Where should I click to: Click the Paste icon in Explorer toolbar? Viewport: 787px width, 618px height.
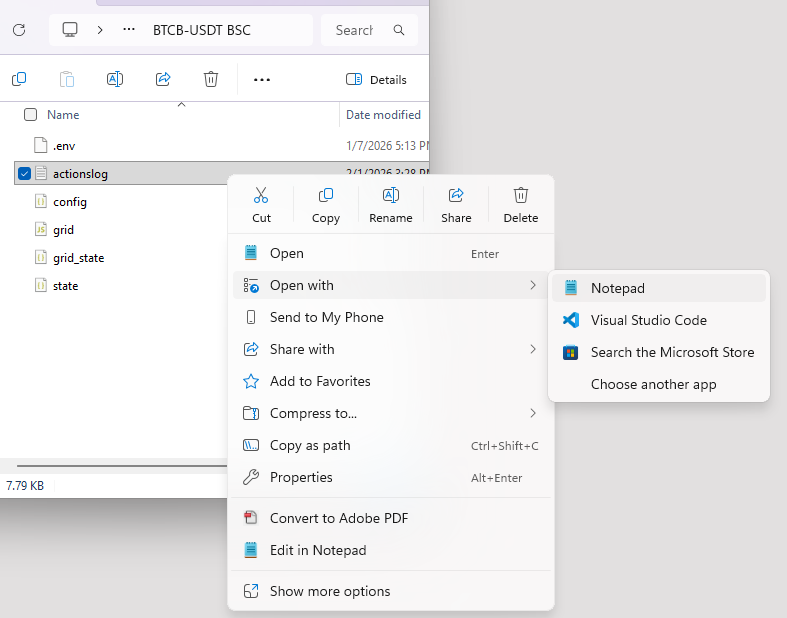[x=67, y=79]
